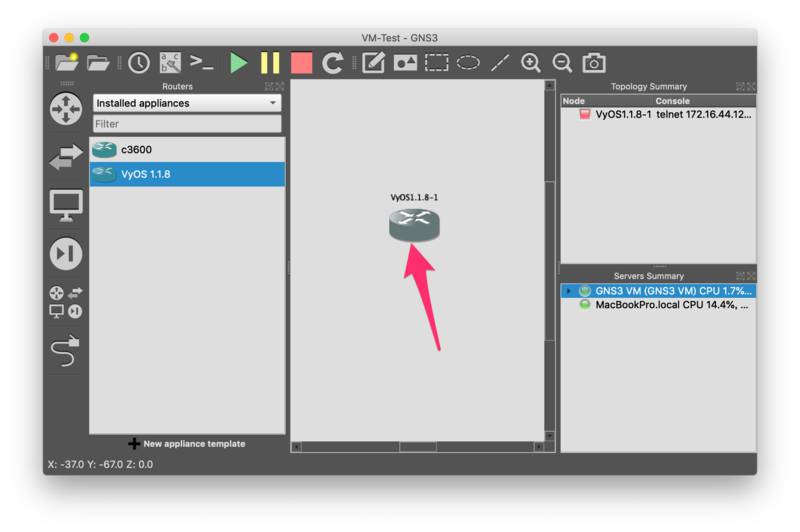Click the canvas horizontal scrollbar thumb
Image resolution: width=800 pixels, height=532 pixels.
point(418,447)
